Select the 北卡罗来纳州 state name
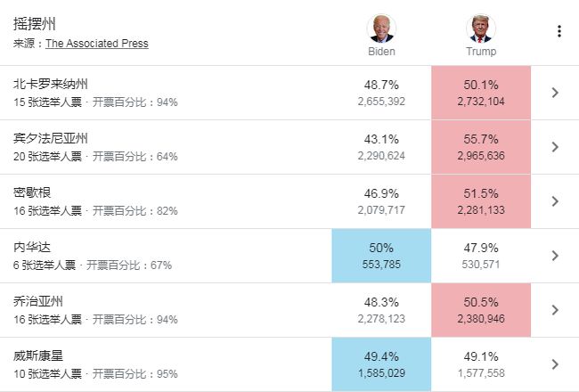The width and height of the screenshot is (579, 392). [51, 85]
